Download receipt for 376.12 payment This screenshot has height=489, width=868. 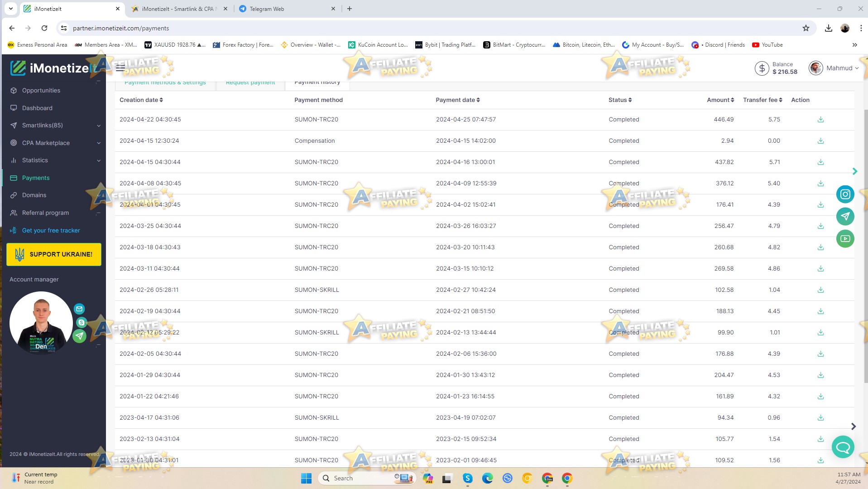point(820,184)
